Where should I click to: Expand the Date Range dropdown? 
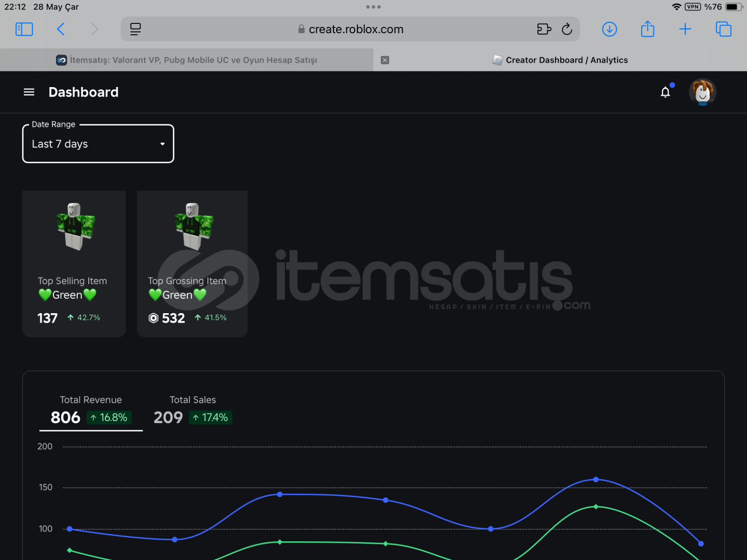tap(98, 144)
